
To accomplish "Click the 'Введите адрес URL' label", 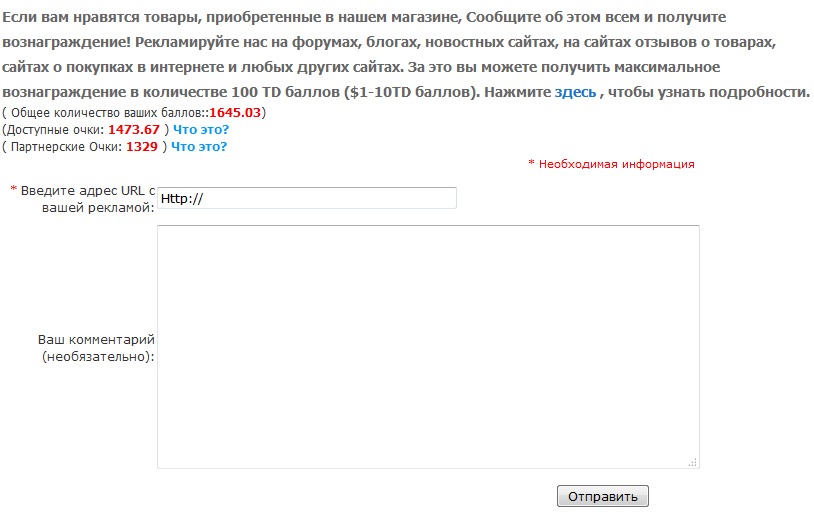I will [88, 198].
